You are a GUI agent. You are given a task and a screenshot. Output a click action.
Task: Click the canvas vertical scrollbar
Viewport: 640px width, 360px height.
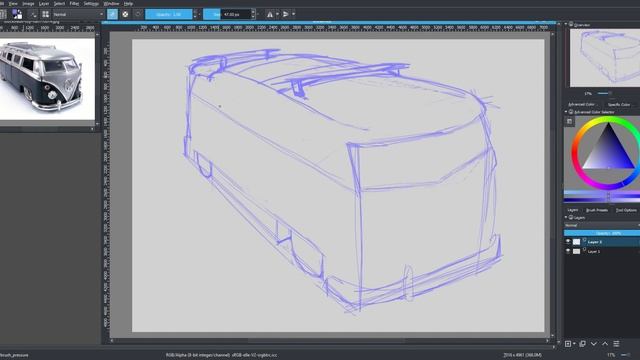point(553,184)
